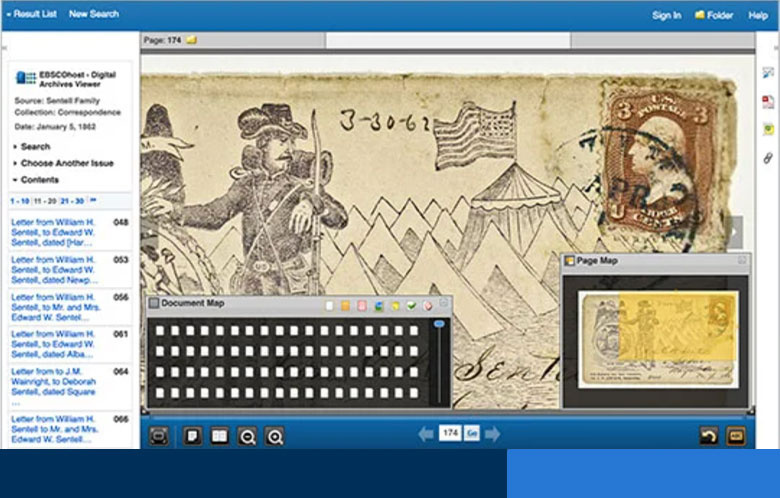Image resolution: width=780 pixels, height=498 pixels.
Task: Toggle the single-page view button
Action: (x=193, y=436)
